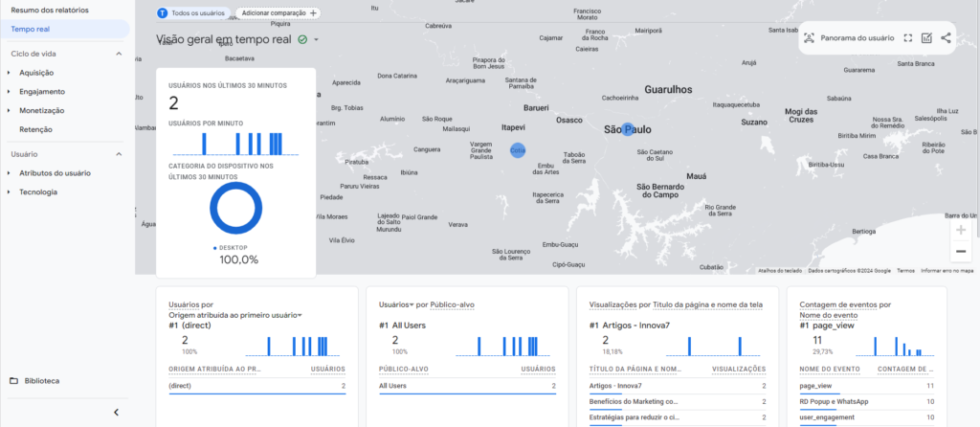Open Resumo dos relatórios page

[49, 10]
